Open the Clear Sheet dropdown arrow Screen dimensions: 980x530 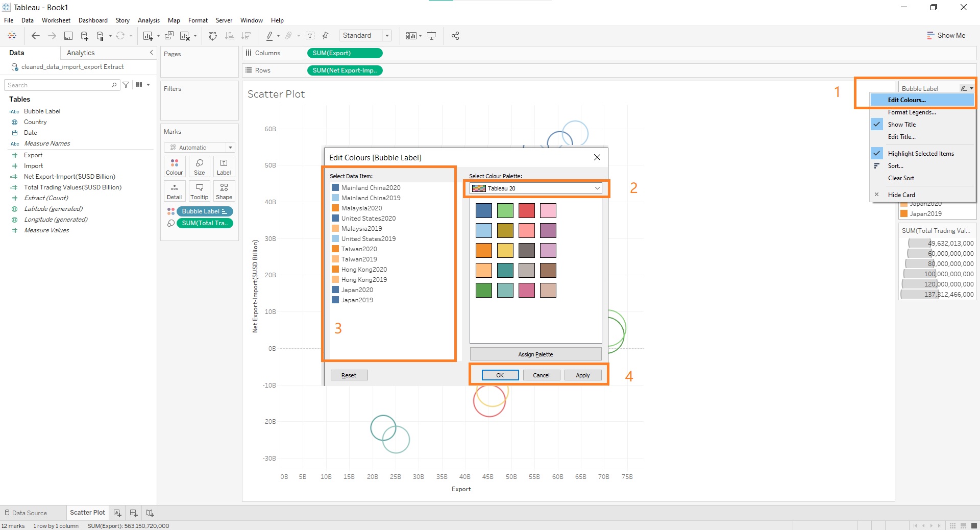[195, 36]
